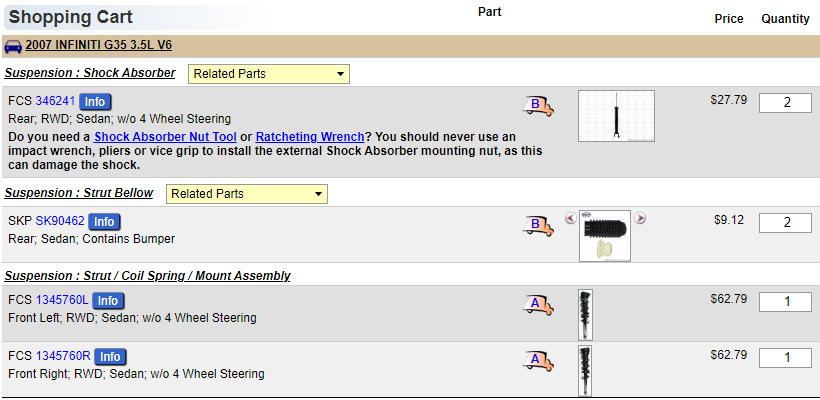Click quantity field for FCS 346241
820x400 pixels.
tap(785, 103)
